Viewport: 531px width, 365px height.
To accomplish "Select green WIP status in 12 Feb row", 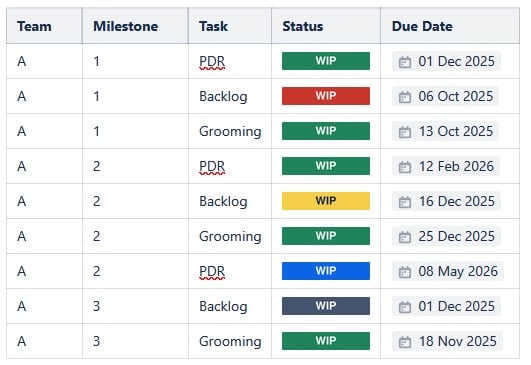I will (326, 166).
